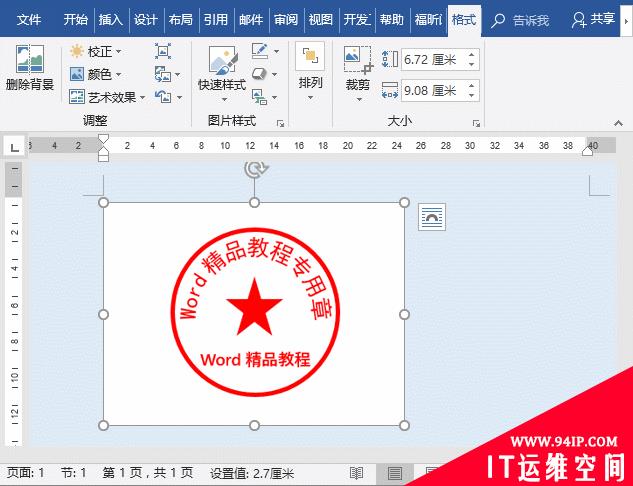This screenshot has height=486, width=633.
Task: Open the 图片样式 dialog launcher
Action: click(x=280, y=124)
